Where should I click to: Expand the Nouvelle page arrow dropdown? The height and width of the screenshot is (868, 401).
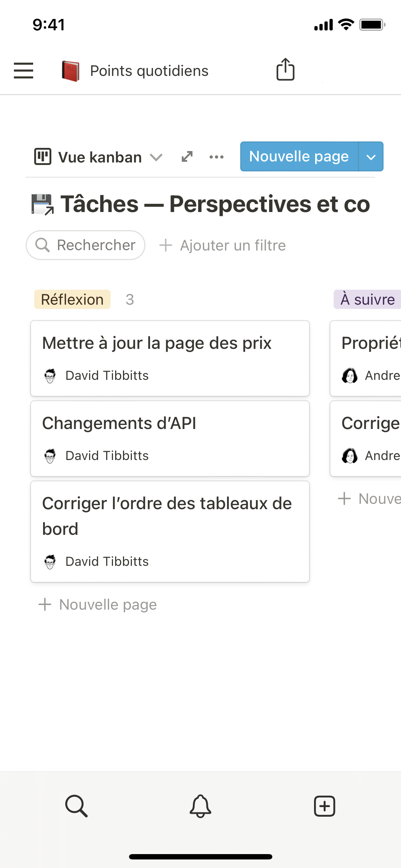tap(371, 157)
